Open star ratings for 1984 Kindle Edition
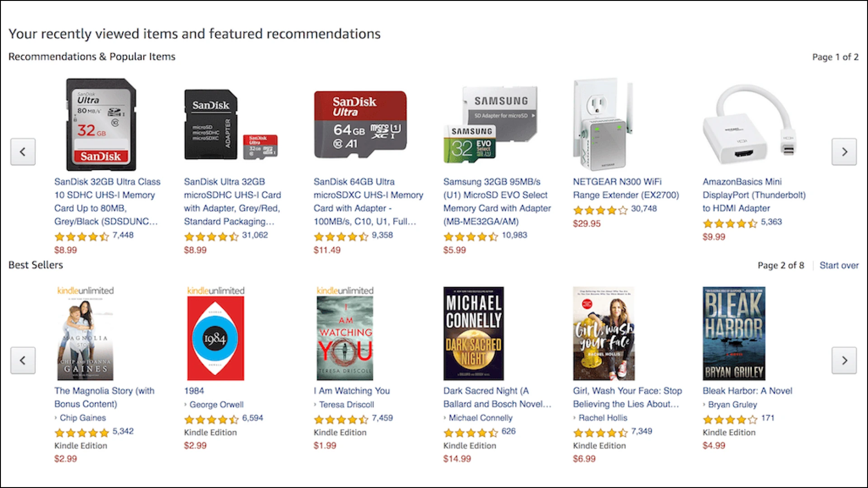 coord(211,419)
